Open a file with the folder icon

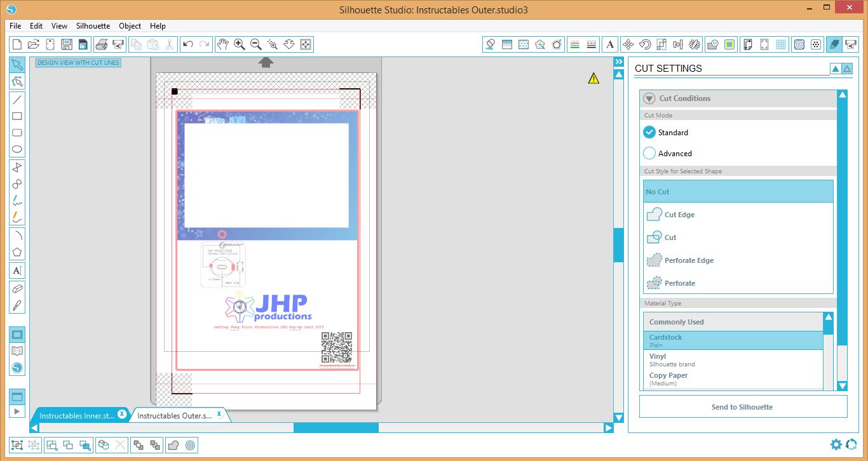(x=34, y=44)
